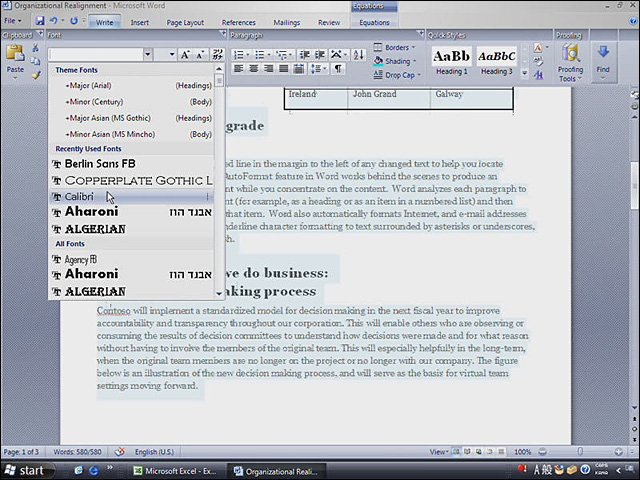Switch to the References tab
Screen dimensions: 640x480
pos(238,22)
